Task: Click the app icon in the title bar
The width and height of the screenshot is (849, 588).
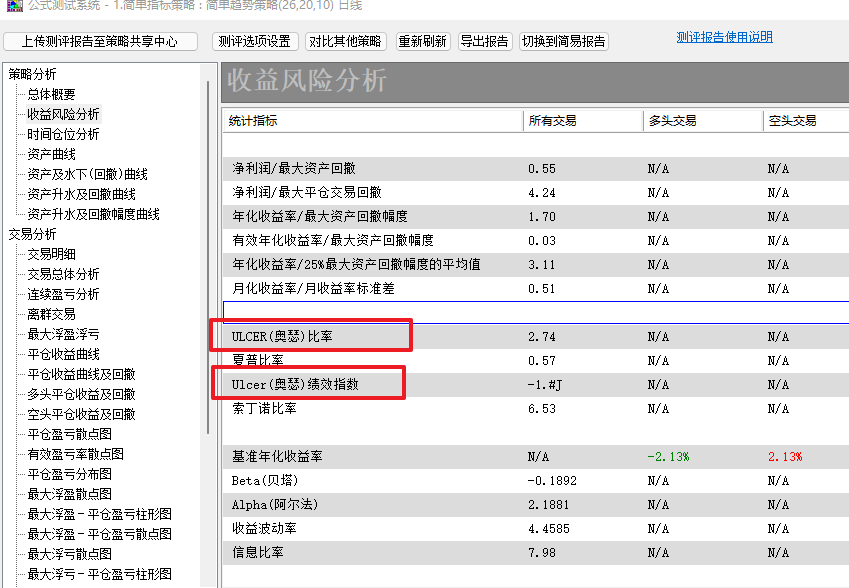Action: point(15,5)
